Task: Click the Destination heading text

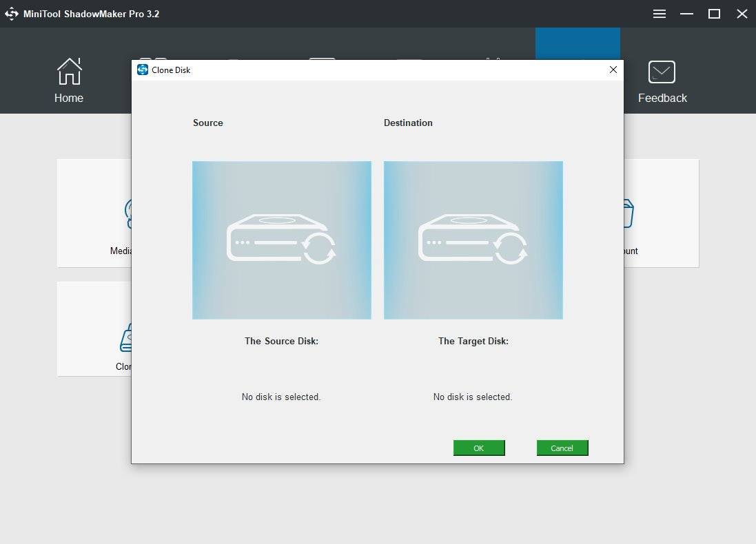Action: 408,123
